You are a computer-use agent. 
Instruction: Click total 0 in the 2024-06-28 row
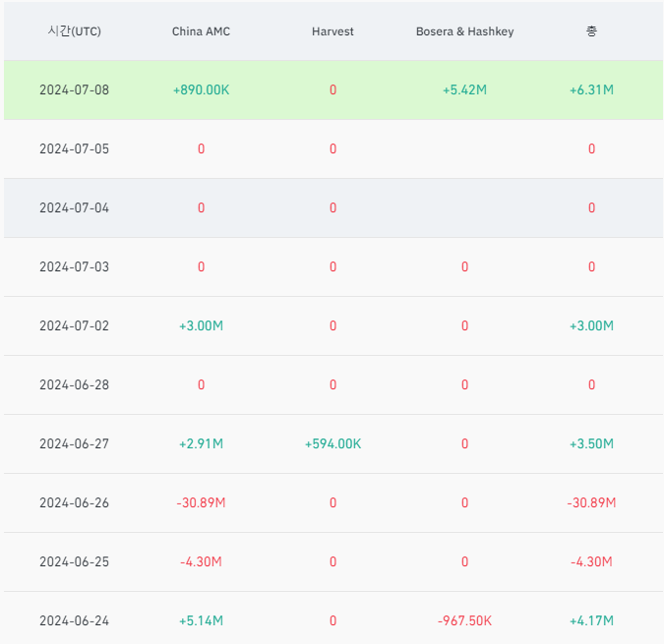[x=591, y=385]
